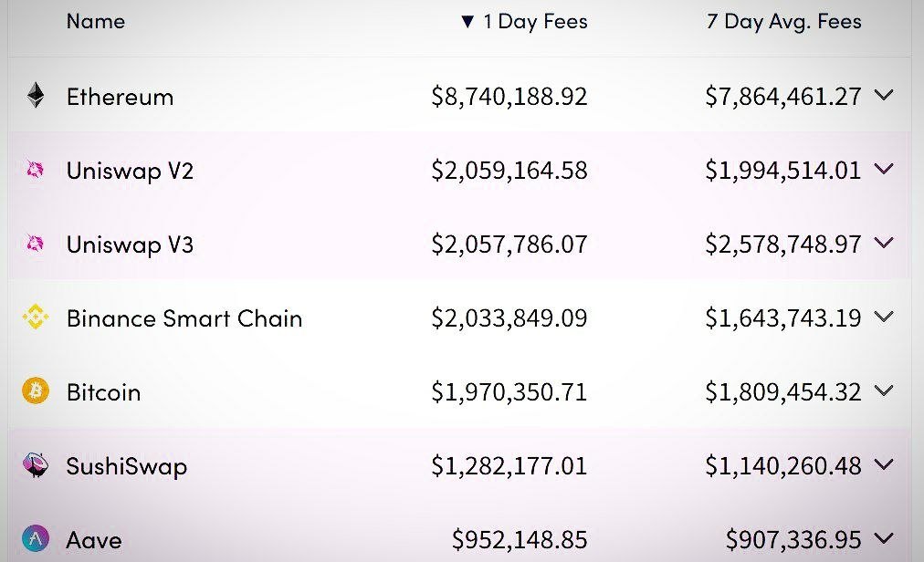Screen dimensions: 924x562
Task: Click the Uniswap V2 unicorn icon
Action: click(36, 170)
